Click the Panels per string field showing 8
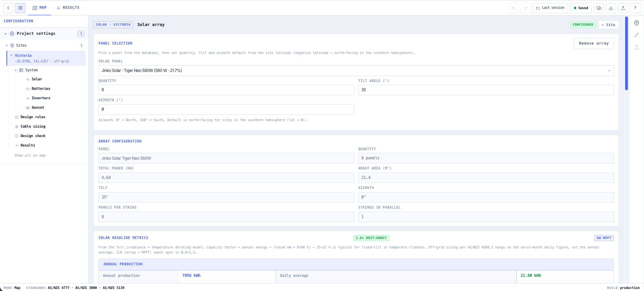Screen dimensions: 644x291 pyautogui.click(x=226, y=217)
